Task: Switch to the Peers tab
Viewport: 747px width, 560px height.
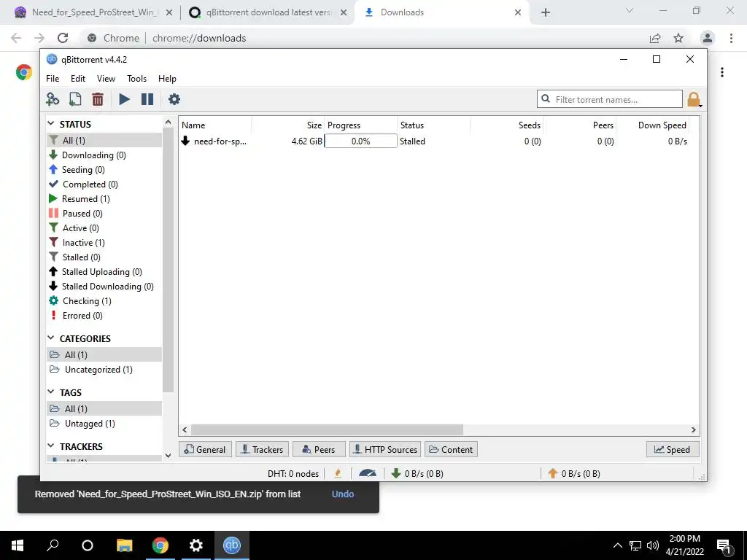Action: tap(319, 449)
